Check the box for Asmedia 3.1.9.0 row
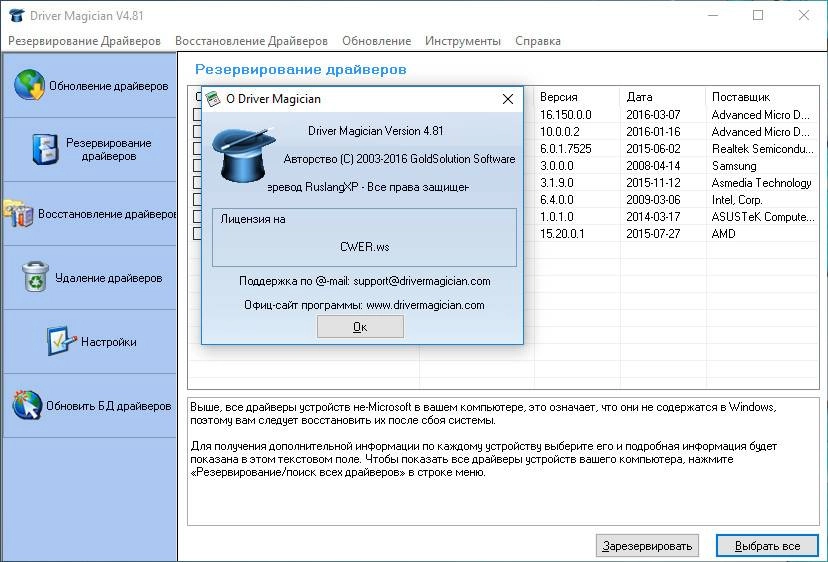Screen dimensions: 828x562 coord(197,182)
